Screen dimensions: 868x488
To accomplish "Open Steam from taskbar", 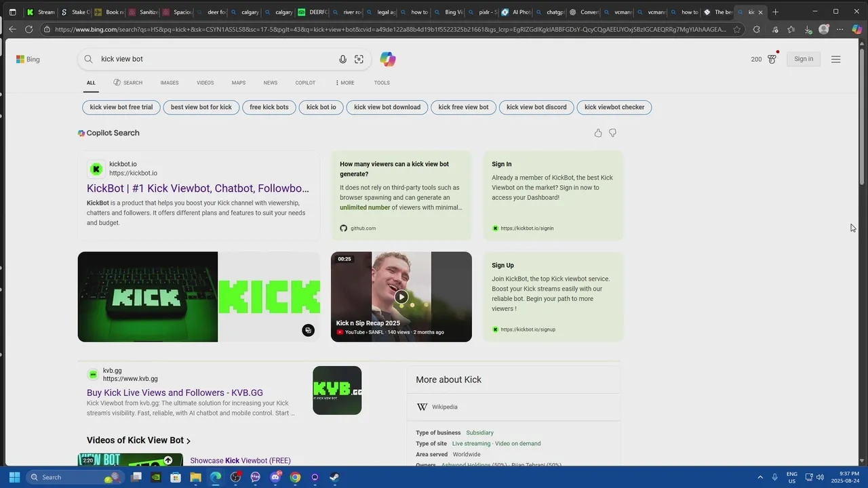I will [335, 477].
